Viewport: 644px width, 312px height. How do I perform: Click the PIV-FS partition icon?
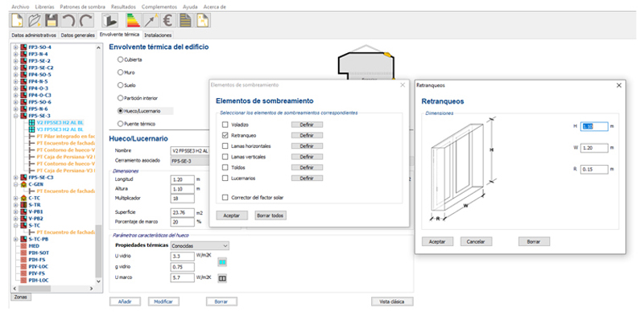click(23, 273)
